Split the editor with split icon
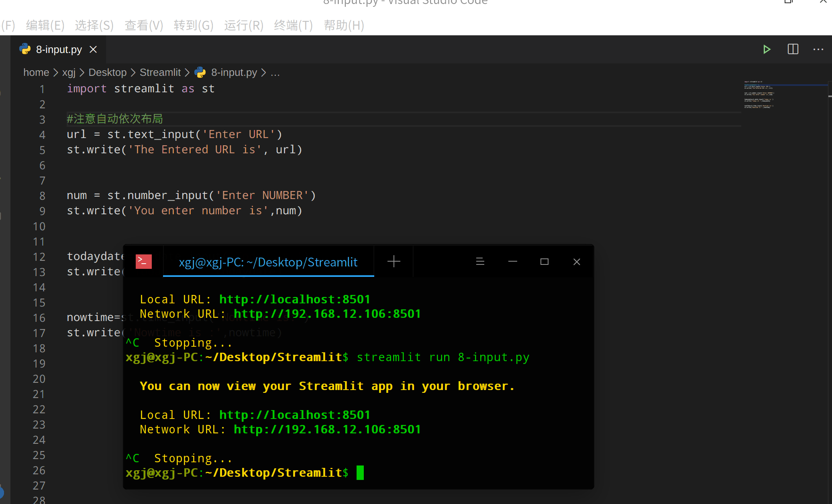The image size is (832, 504). coord(793,49)
